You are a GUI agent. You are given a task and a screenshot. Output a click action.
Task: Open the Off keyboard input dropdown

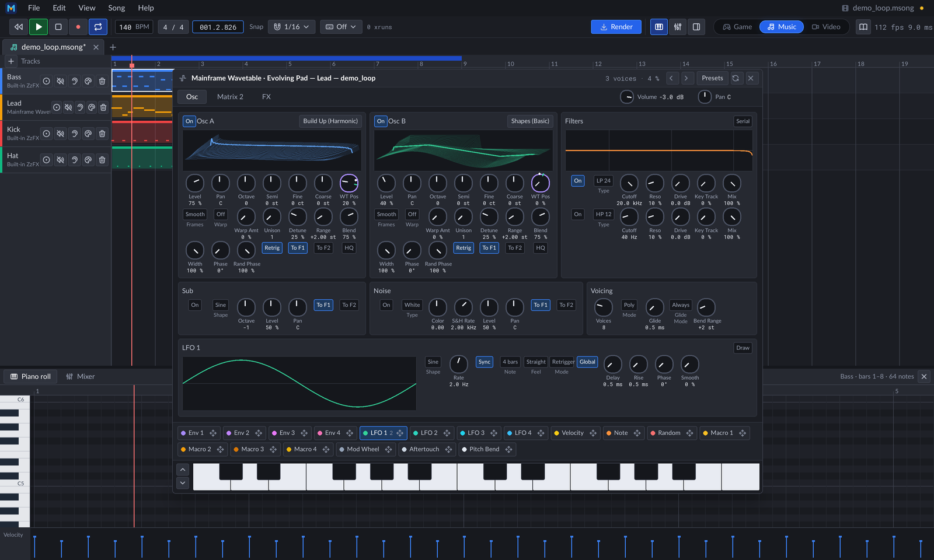tap(341, 27)
